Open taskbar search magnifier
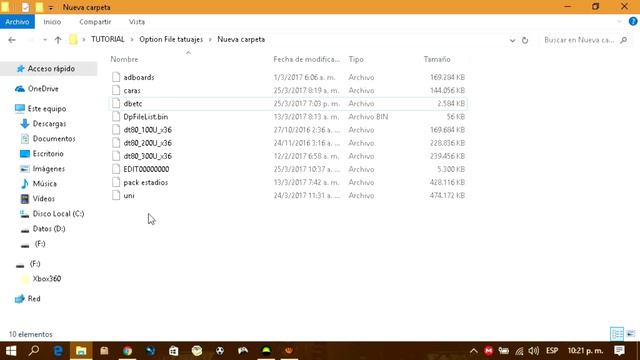The width and height of the screenshot is (640, 360). click(34, 351)
